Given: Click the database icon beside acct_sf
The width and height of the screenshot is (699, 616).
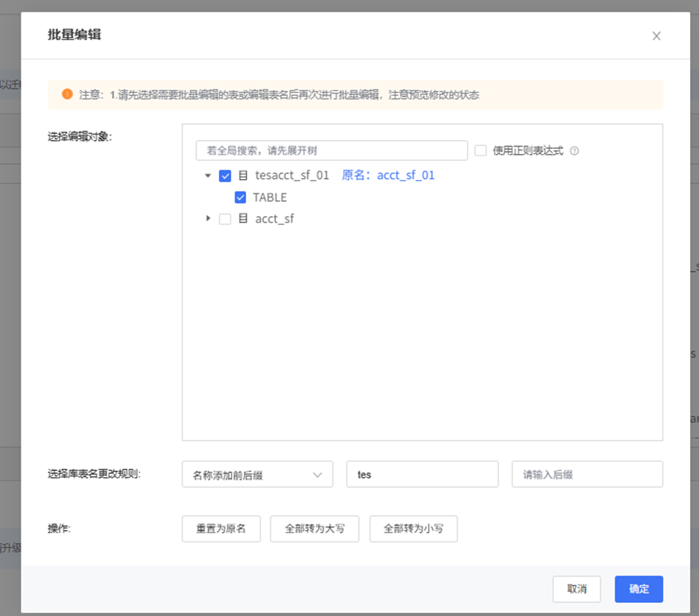Looking at the screenshot, I should (243, 218).
